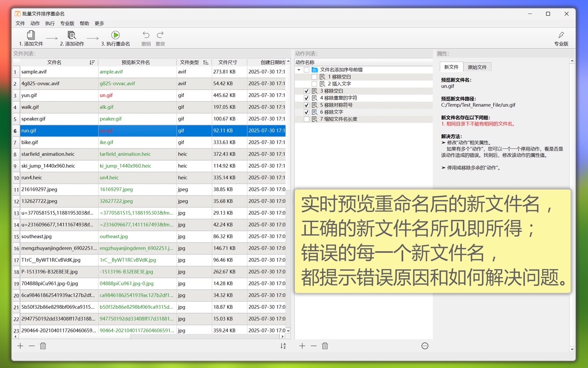Click the plus button below action list
Viewport: 588px width, 368px height.
click(x=302, y=346)
